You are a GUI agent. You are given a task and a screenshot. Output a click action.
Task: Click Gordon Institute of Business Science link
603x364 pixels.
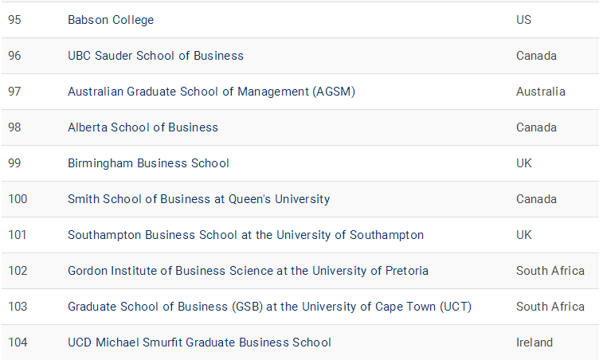tap(248, 271)
